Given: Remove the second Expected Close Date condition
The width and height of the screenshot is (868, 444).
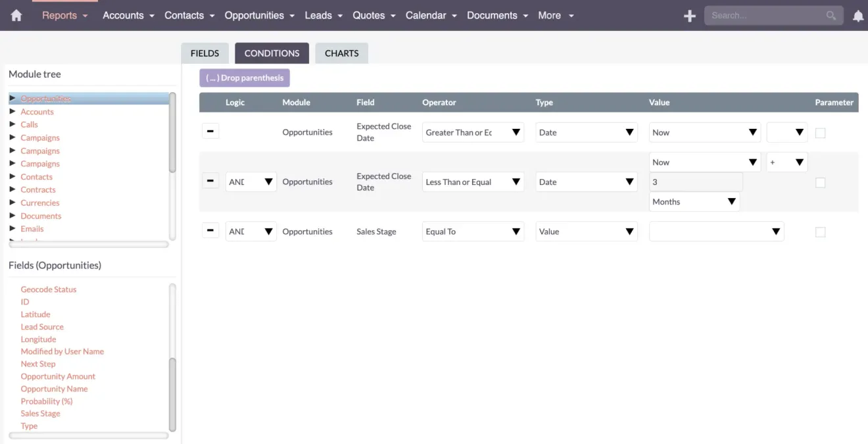Looking at the screenshot, I should (210, 180).
